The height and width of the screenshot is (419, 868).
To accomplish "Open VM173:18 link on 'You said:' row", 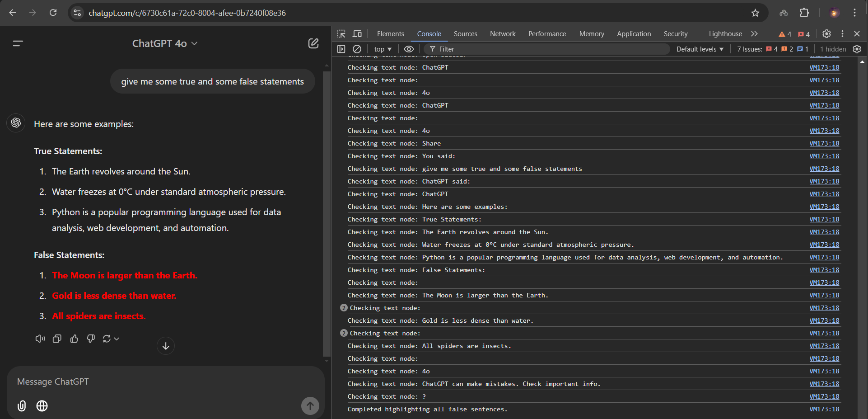I will [x=824, y=156].
